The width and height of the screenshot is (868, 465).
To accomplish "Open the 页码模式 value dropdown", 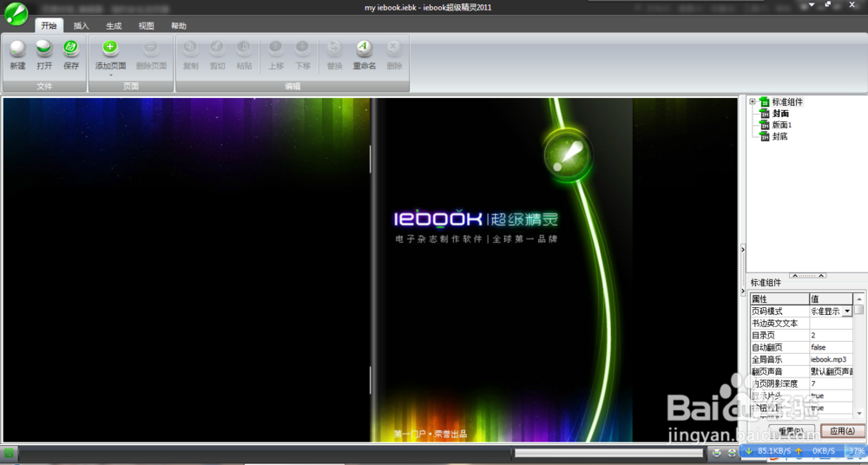I will [x=847, y=311].
